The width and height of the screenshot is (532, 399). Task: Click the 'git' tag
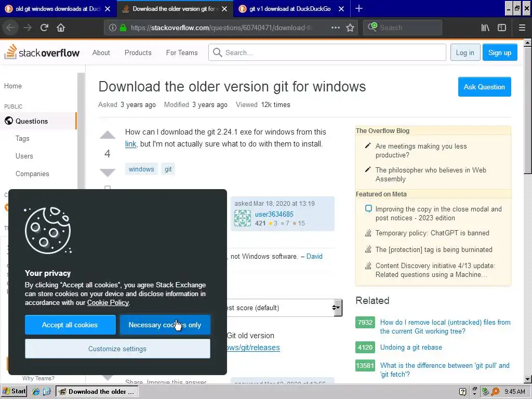coord(168,169)
